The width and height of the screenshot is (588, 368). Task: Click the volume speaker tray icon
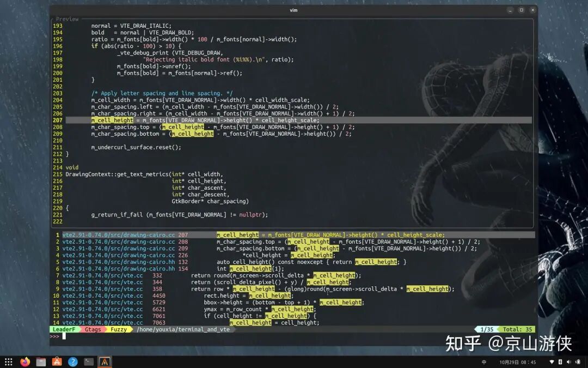coord(568,362)
